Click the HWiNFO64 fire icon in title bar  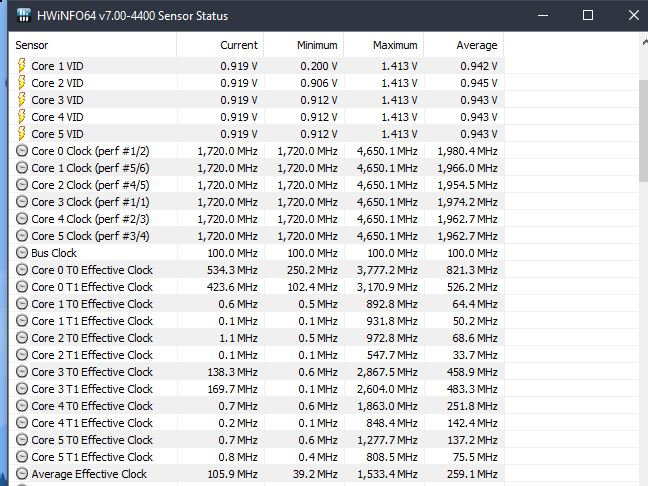click(x=19, y=15)
